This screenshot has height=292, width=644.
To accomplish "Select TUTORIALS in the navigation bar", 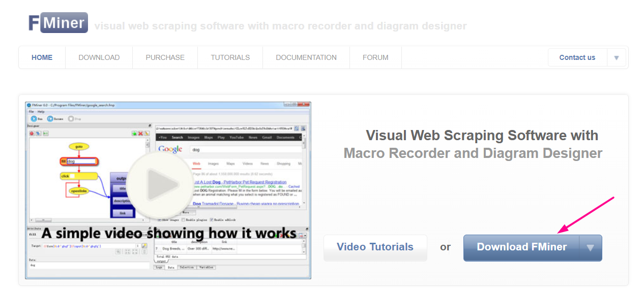I will pos(230,57).
